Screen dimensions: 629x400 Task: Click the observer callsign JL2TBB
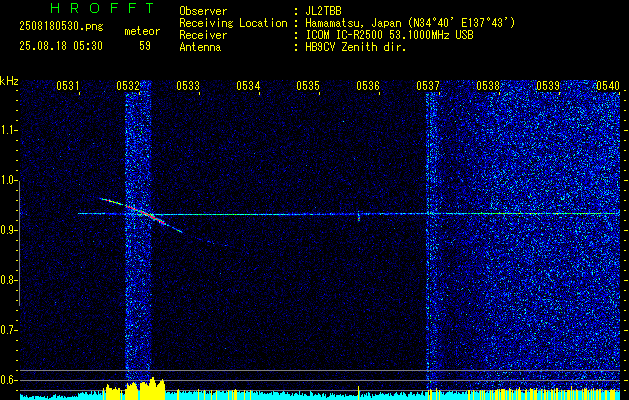[323, 11]
